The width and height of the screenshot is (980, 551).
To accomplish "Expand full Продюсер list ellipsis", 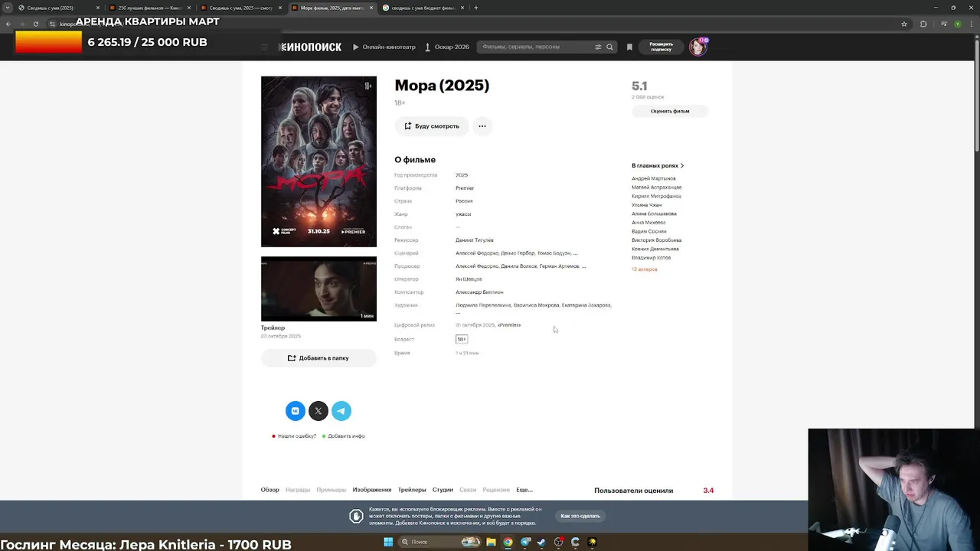I will point(583,266).
